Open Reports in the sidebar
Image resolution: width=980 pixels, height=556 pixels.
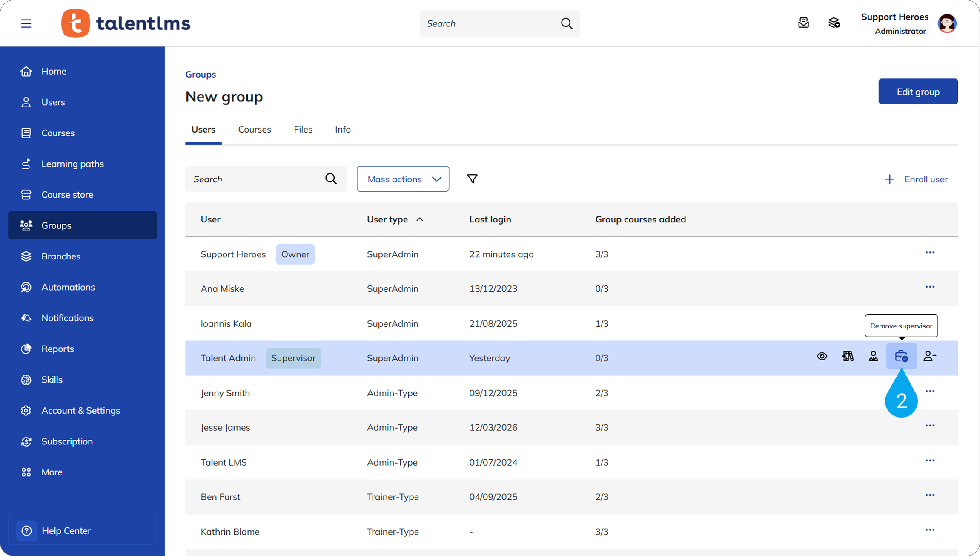(x=83, y=349)
